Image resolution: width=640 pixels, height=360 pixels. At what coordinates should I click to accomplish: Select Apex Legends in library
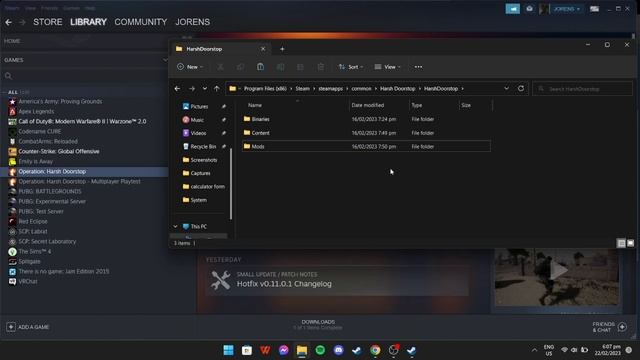(36, 111)
